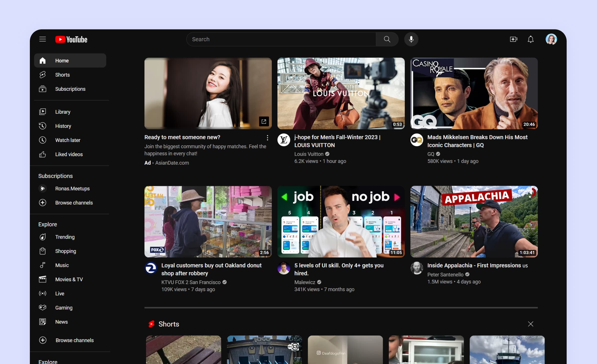Play the Casino Royale GQ thumbnail
The width and height of the screenshot is (597, 364).
coord(474,93)
